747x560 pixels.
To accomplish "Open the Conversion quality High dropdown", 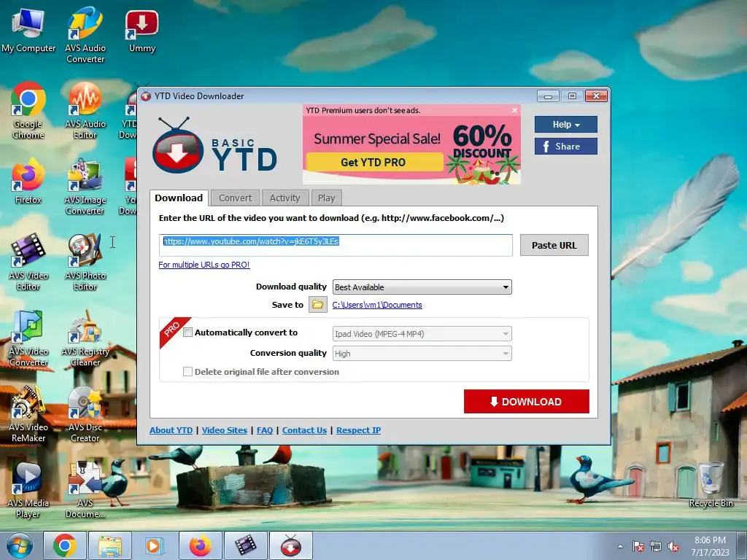I will (x=422, y=354).
